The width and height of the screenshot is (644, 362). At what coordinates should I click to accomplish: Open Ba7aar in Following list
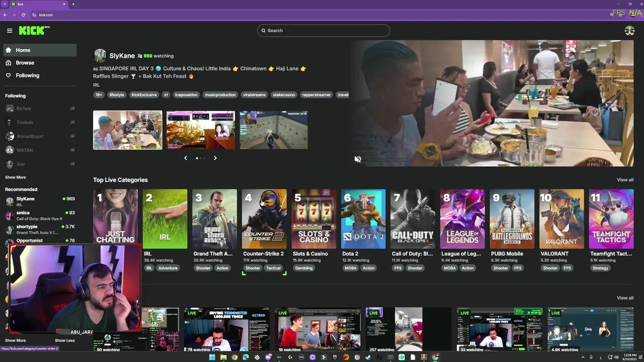40,108
